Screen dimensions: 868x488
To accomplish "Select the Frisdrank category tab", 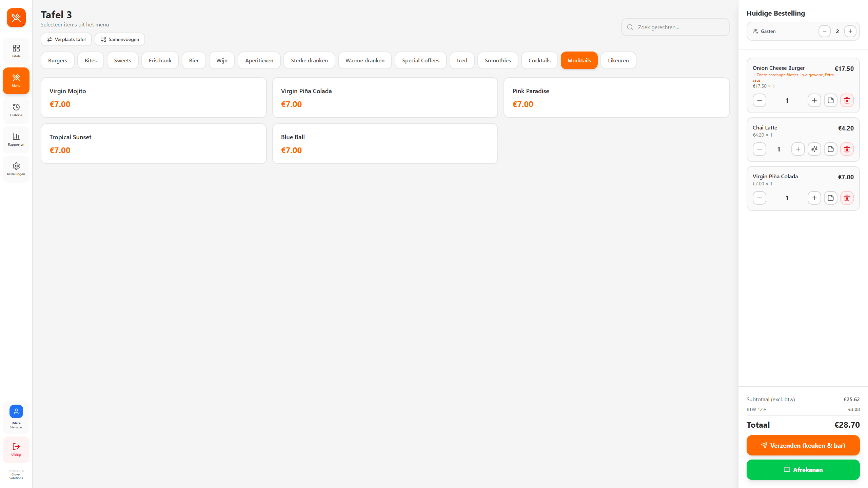I will pyautogui.click(x=160, y=60).
